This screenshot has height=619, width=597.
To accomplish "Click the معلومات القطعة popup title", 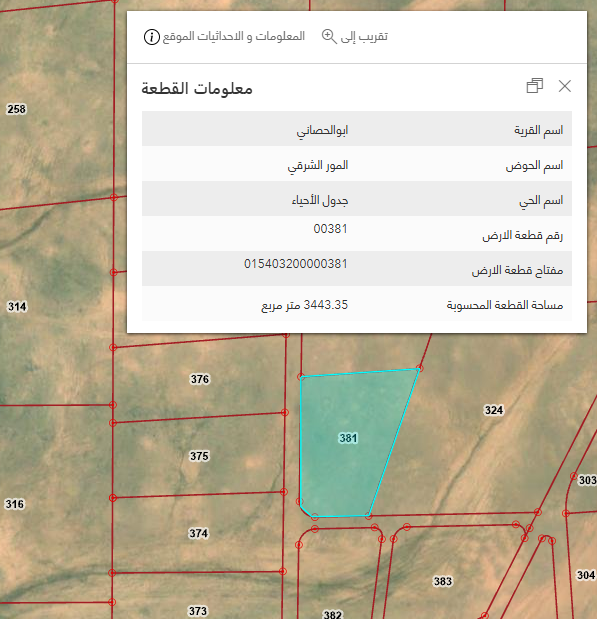I will coord(197,88).
